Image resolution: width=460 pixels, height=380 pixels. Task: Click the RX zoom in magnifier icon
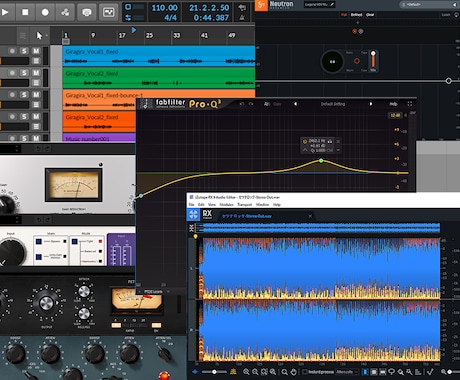[246, 372]
